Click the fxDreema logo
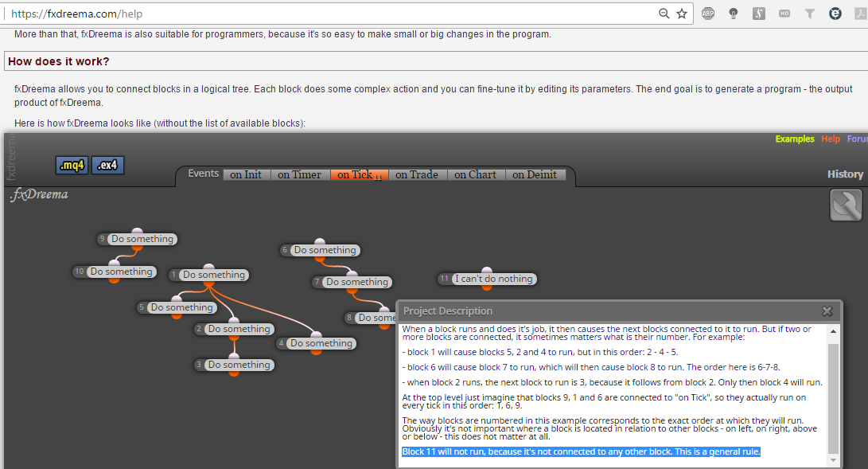 pos(39,194)
